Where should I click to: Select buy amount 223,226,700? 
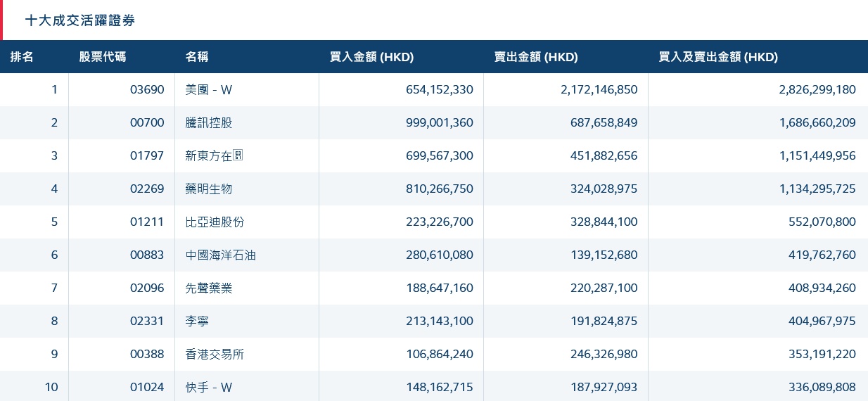pyautogui.click(x=440, y=222)
